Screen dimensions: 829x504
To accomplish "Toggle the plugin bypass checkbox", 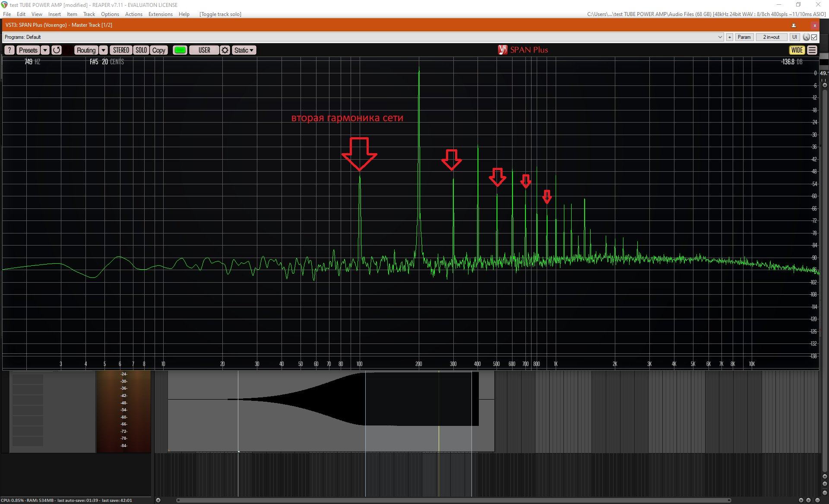I will 814,37.
